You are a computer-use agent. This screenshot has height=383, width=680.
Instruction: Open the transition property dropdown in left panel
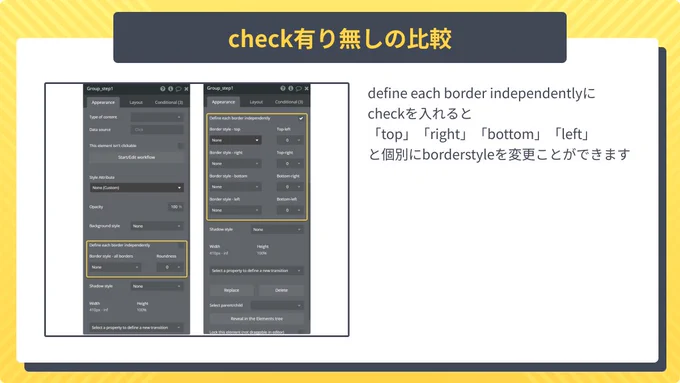click(137, 327)
